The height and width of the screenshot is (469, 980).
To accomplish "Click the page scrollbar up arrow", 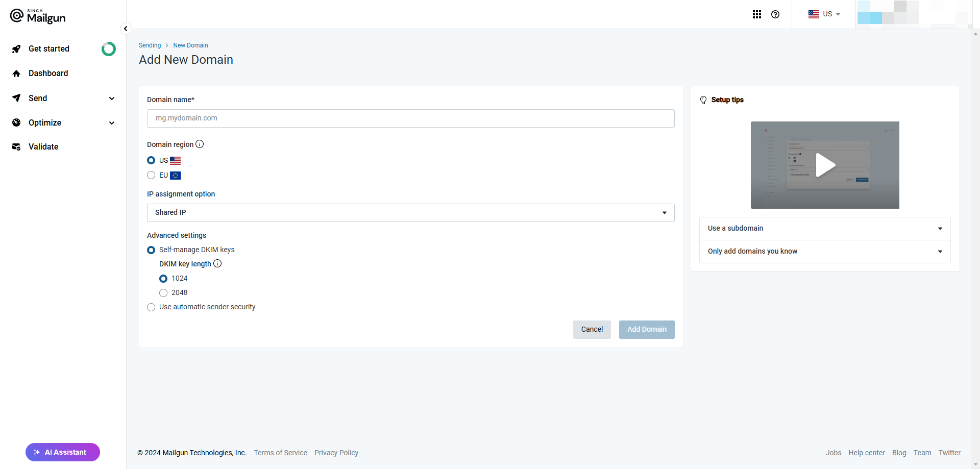I will pos(975,34).
